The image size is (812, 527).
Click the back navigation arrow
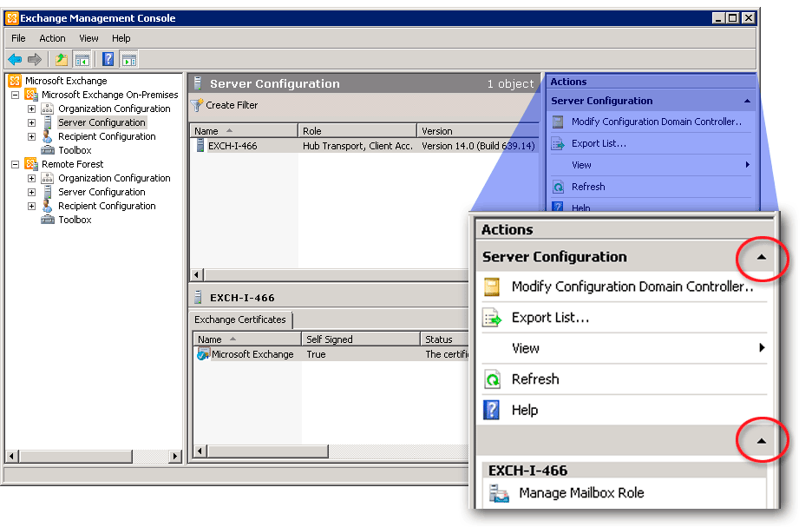point(13,59)
